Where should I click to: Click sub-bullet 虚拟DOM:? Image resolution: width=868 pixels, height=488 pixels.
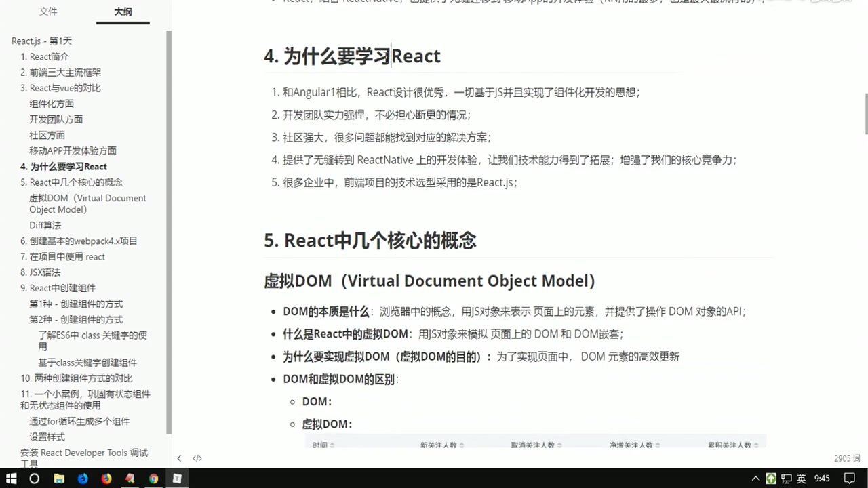click(x=327, y=424)
